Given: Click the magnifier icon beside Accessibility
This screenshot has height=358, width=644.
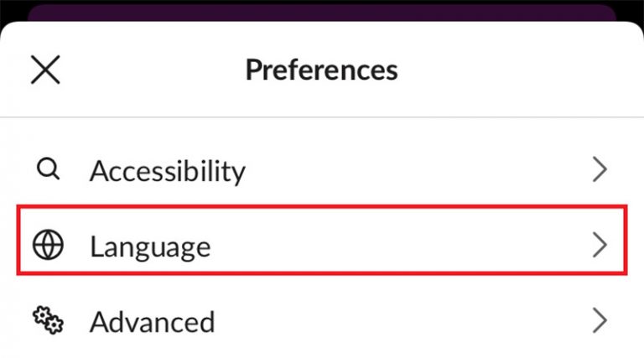Looking at the screenshot, I should (x=49, y=169).
